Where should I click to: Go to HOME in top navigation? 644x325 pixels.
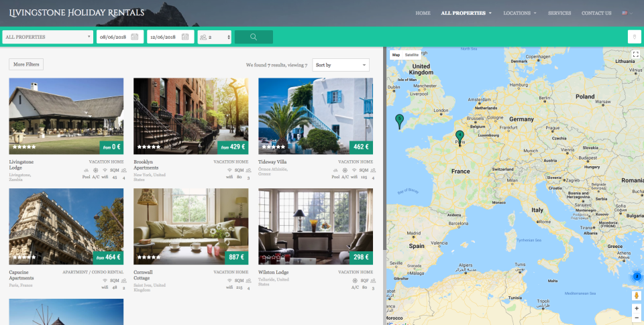tap(423, 13)
